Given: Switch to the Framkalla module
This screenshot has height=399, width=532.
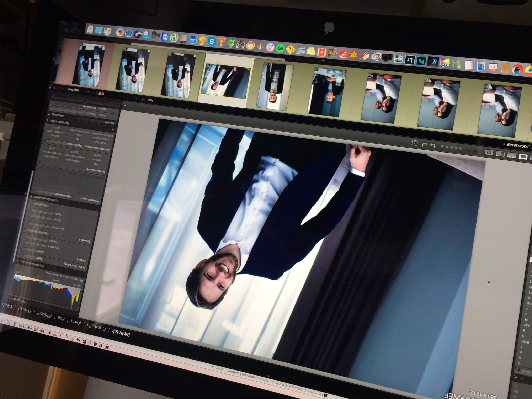Looking at the screenshot, I should point(96,327).
